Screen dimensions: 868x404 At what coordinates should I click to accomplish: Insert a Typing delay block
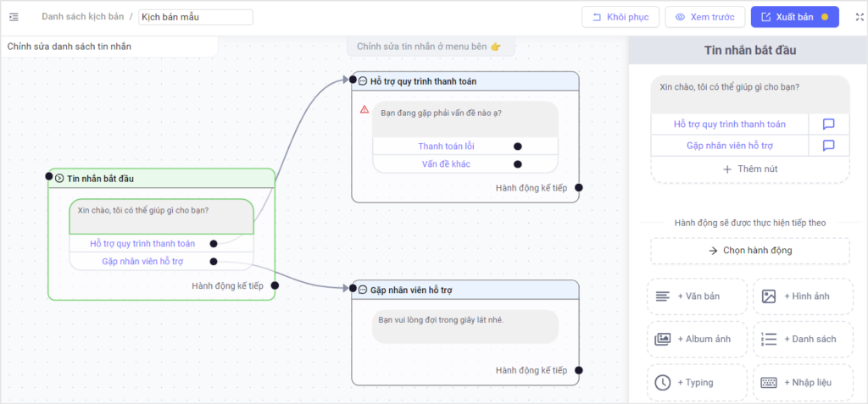697,383
